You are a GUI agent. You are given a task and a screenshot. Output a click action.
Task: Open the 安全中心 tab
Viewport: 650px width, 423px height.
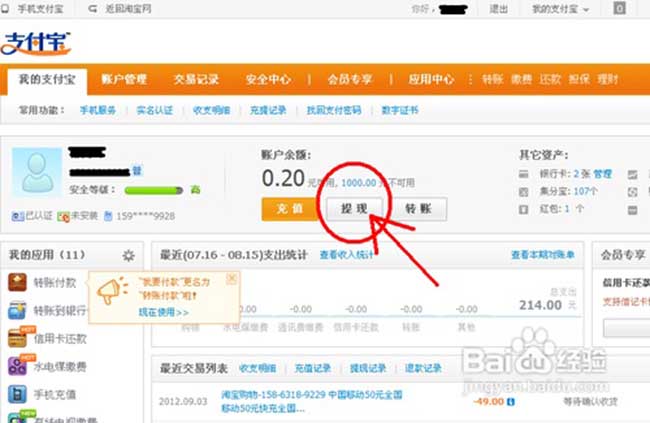268,79
